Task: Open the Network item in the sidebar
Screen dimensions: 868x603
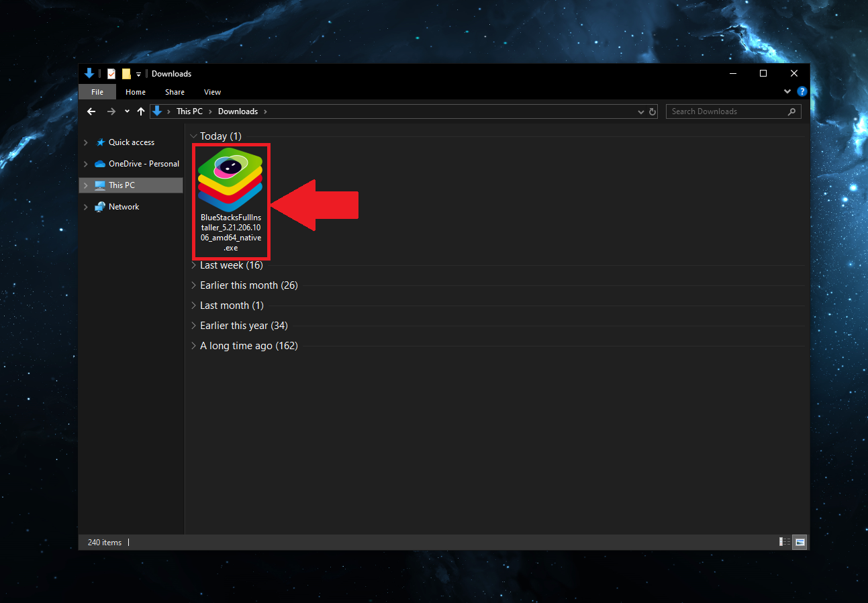Action: click(x=124, y=206)
